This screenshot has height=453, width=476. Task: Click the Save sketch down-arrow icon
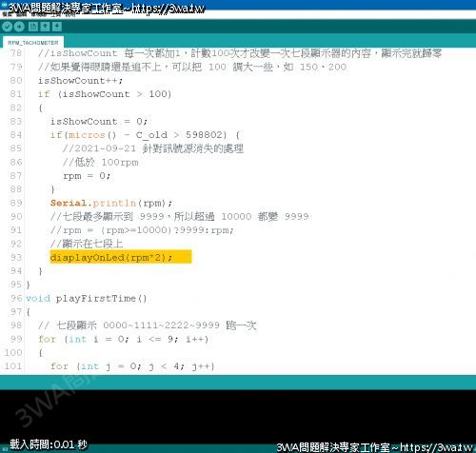tap(57, 27)
